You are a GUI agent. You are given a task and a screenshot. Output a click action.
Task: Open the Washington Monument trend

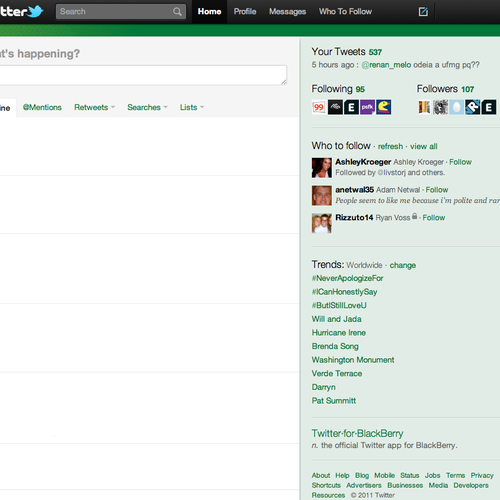tap(353, 360)
